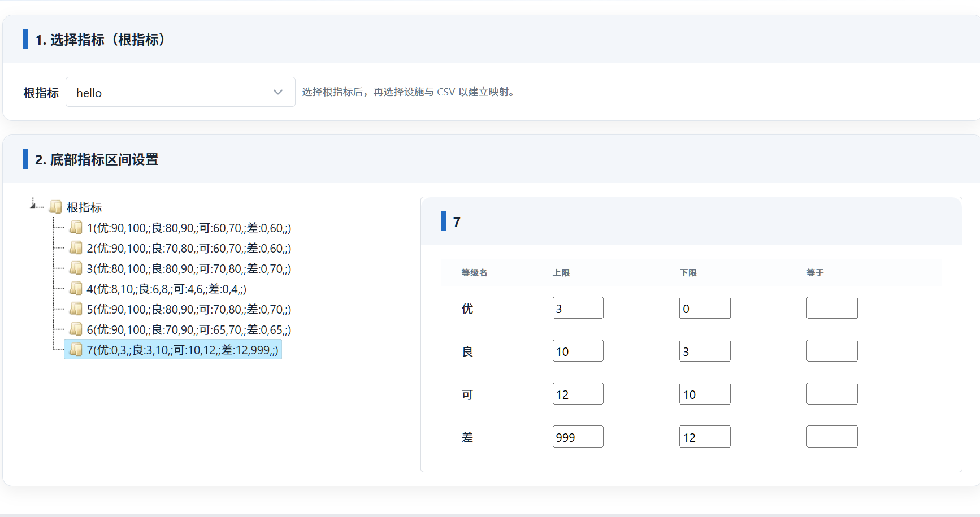
Task: Click folder icon of tree node 3
Action: click(x=76, y=268)
